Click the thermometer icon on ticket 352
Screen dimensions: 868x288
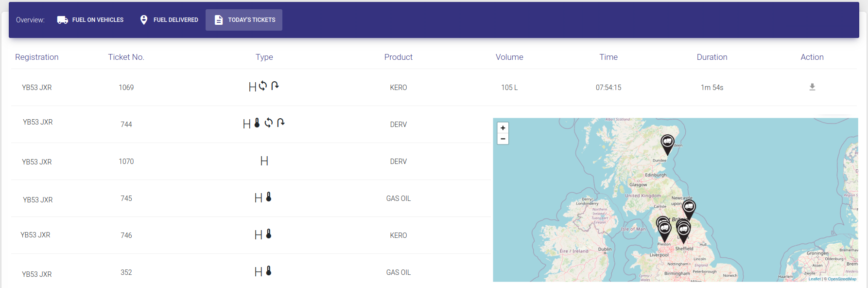pos(269,271)
